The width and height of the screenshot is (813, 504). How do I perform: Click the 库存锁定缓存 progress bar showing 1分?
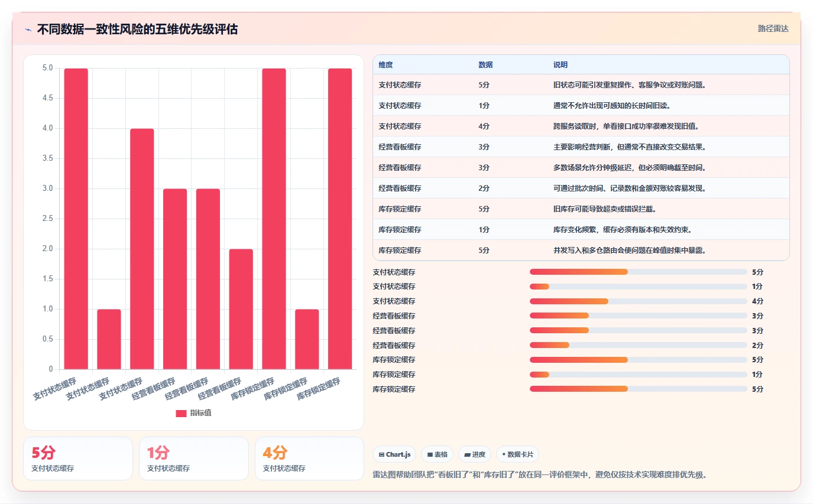click(639, 375)
